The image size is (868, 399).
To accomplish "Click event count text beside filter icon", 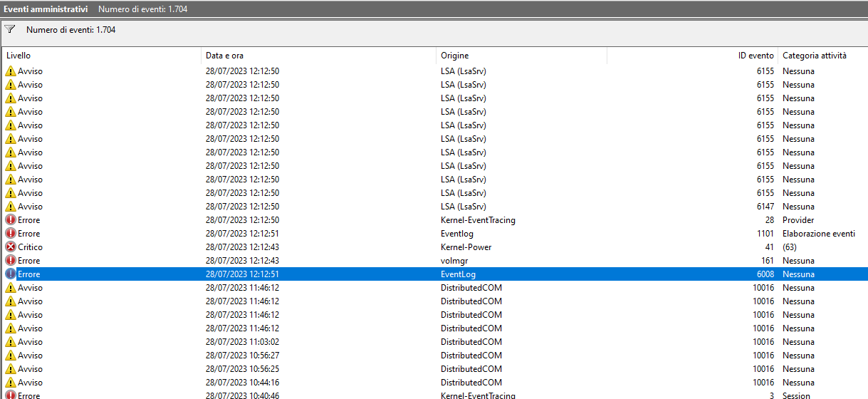I will point(70,30).
